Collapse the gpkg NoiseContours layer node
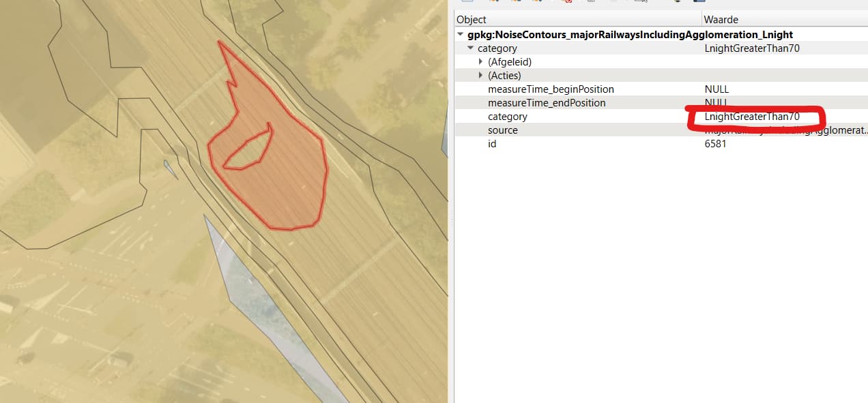 point(461,35)
